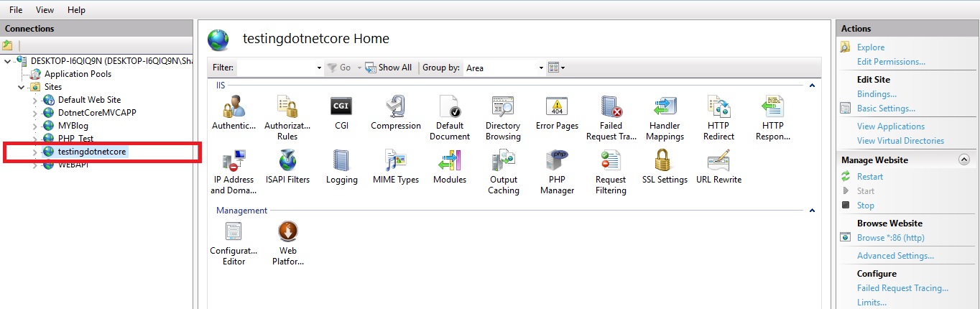
Task: Expand the DotnetCoreMVCAPP site node
Action: 34,113
